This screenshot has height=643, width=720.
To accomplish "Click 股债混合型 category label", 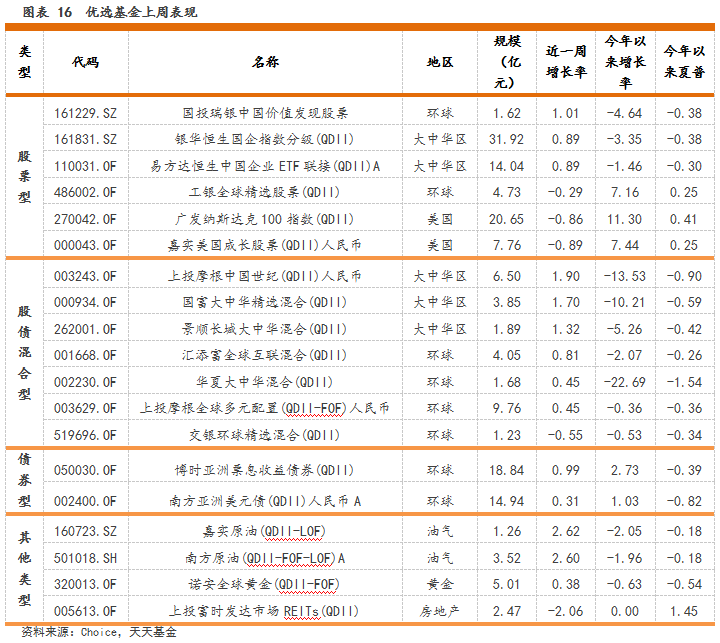I will [x=25, y=353].
